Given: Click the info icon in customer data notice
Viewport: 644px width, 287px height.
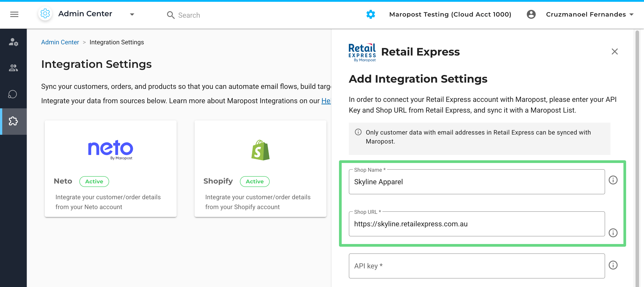Looking at the screenshot, I should [358, 132].
